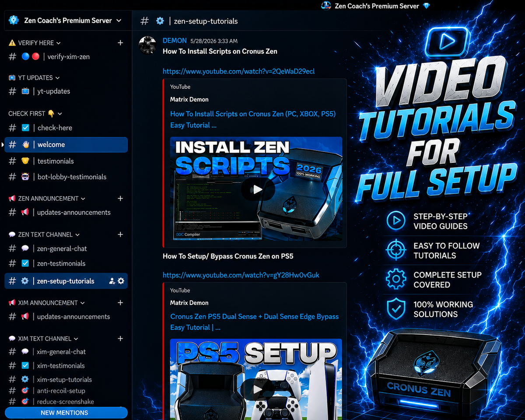Click invite member icon on zen-setup-tutorials
Image resolution: width=525 pixels, height=420 pixels.
(x=112, y=281)
